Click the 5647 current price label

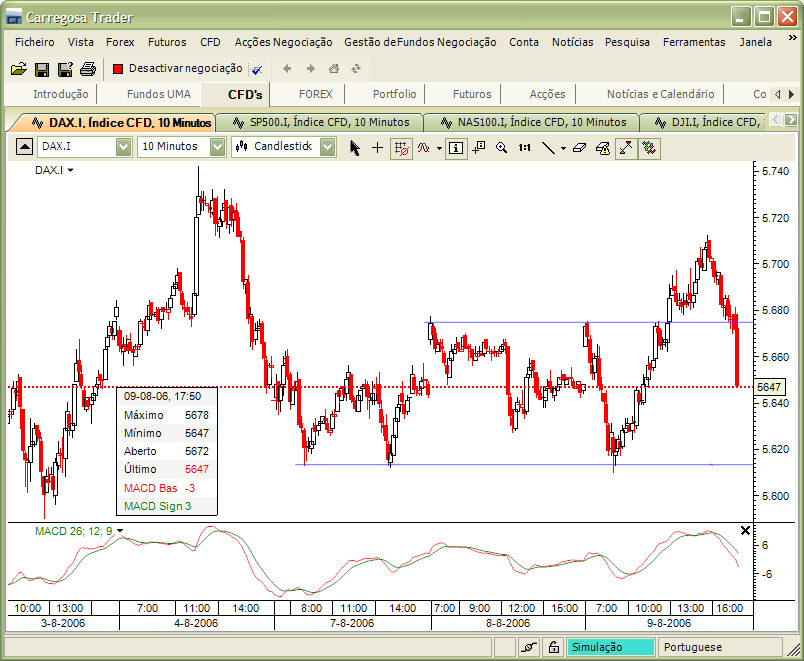click(769, 387)
